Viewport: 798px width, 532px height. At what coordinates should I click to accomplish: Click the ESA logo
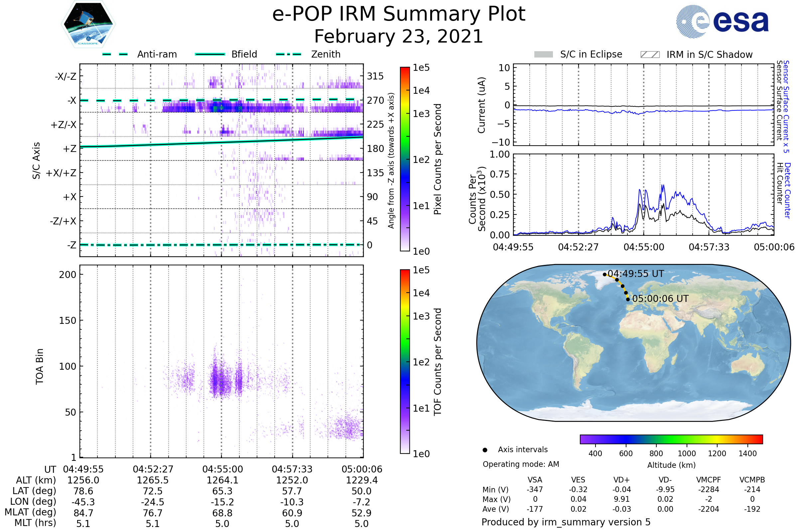click(x=722, y=21)
